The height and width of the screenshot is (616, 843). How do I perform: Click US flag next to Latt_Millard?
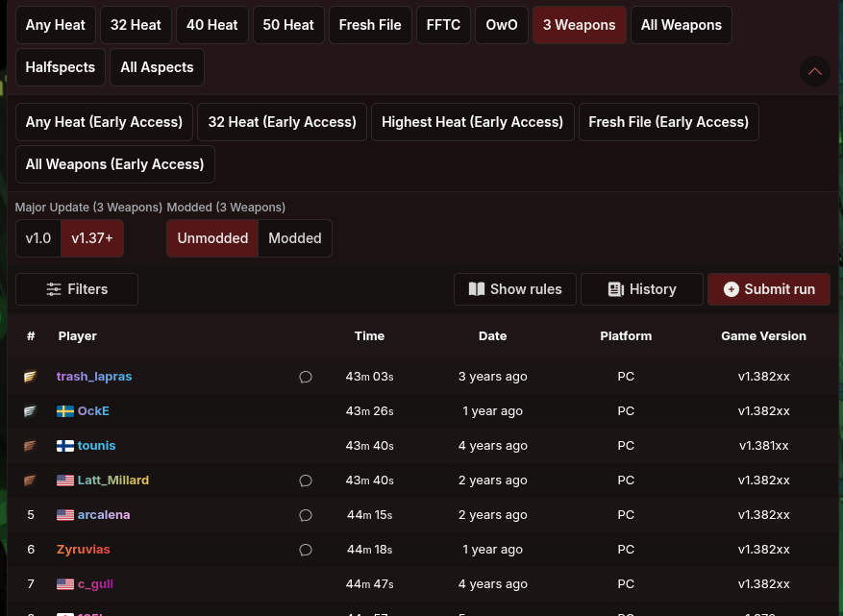point(65,480)
